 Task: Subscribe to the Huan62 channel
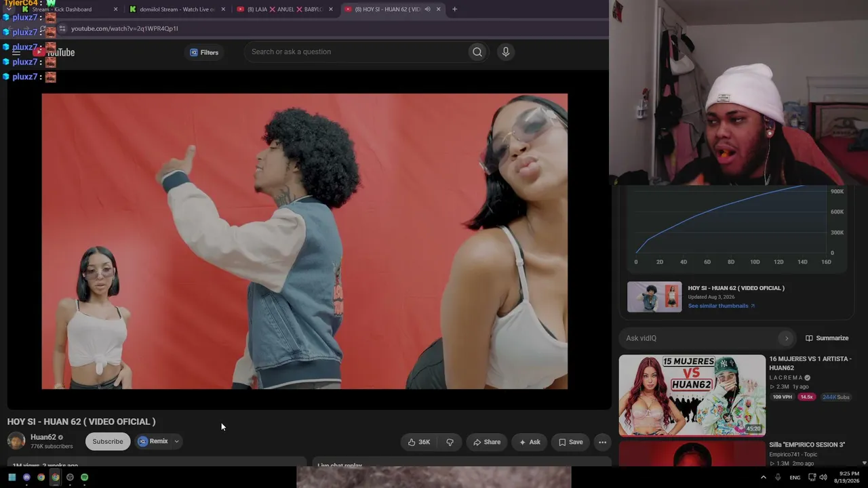pyautogui.click(x=108, y=441)
